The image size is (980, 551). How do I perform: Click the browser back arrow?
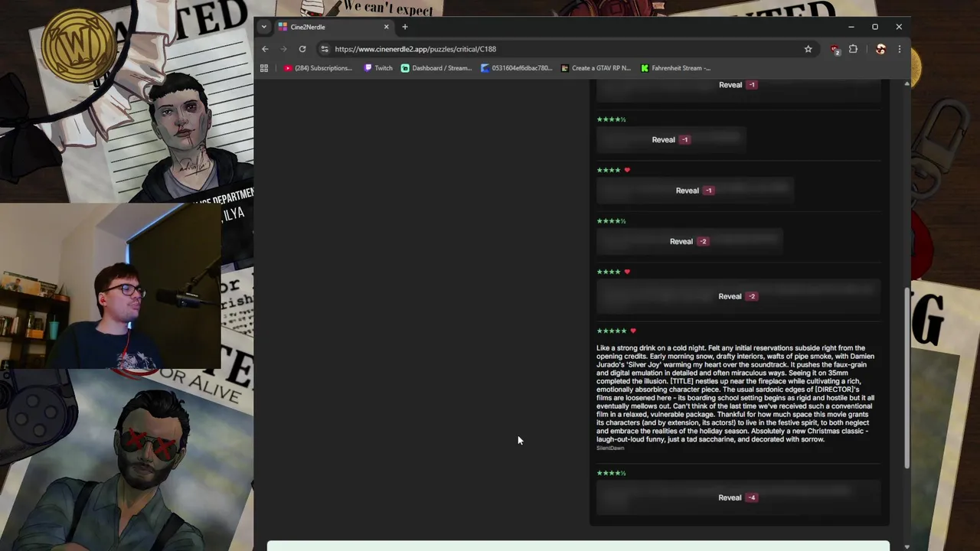pyautogui.click(x=265, y=49)
